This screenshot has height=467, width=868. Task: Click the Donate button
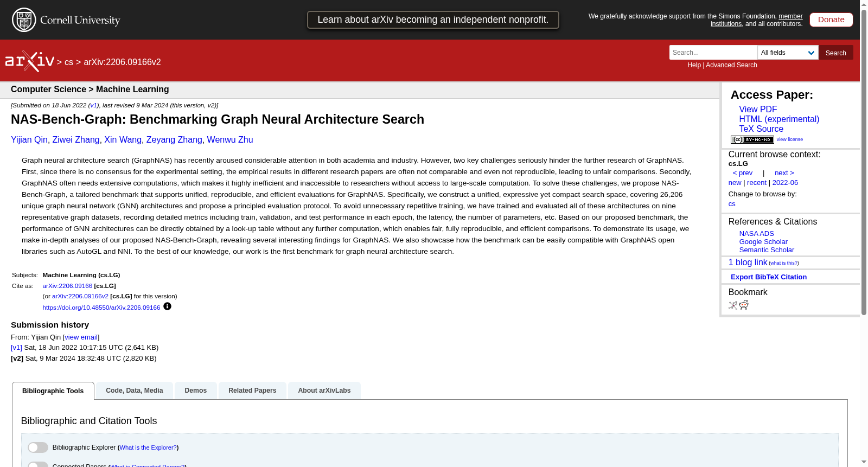[831, 20]
